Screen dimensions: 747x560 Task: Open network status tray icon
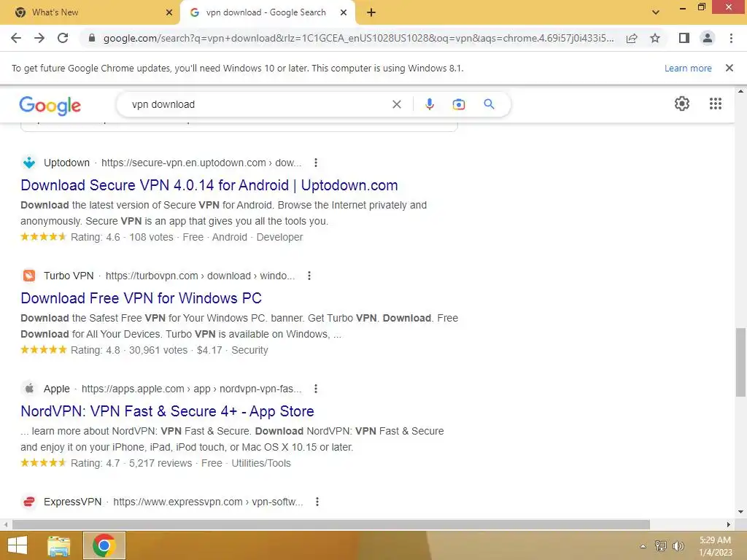point(660,546)
